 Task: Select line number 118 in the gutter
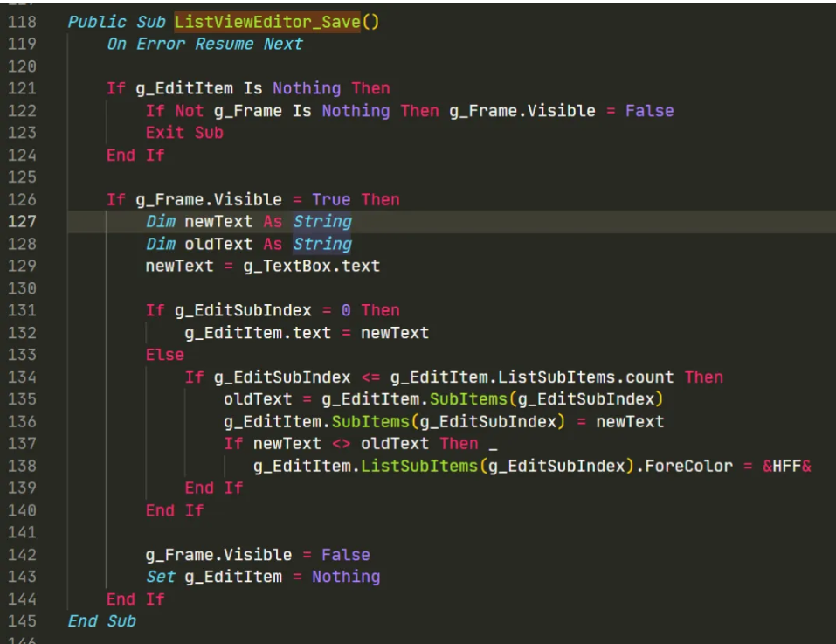[22, 22]
